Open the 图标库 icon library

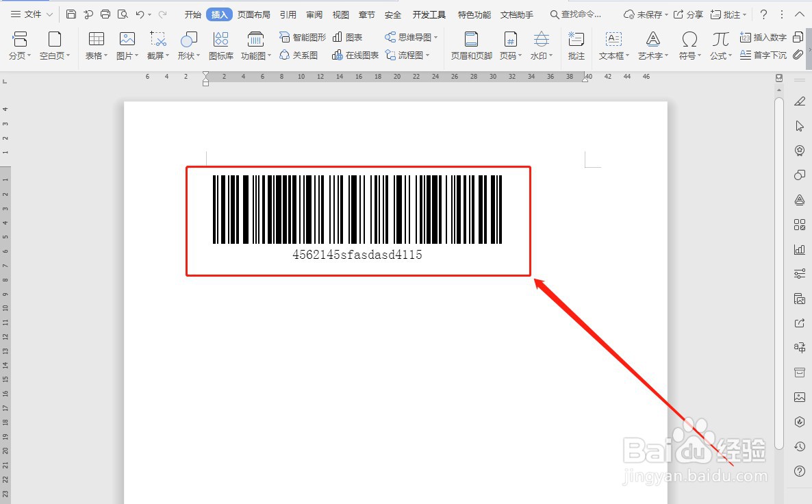pos(221,46)
